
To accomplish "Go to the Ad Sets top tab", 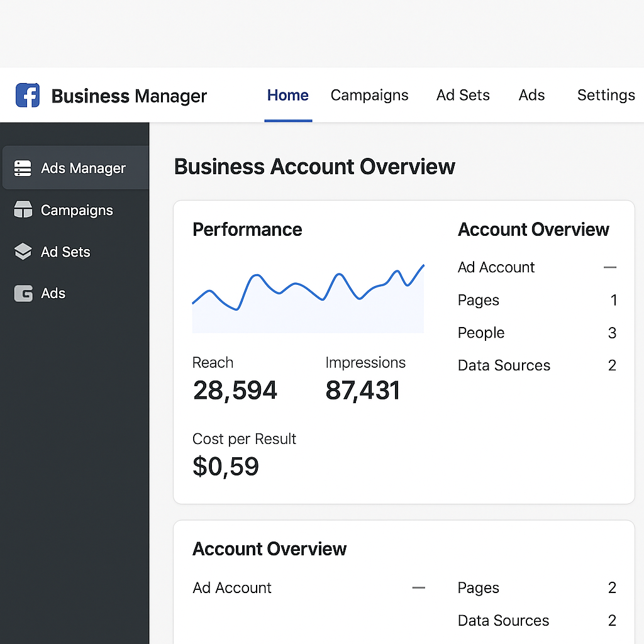I will [x=463, y=96].
